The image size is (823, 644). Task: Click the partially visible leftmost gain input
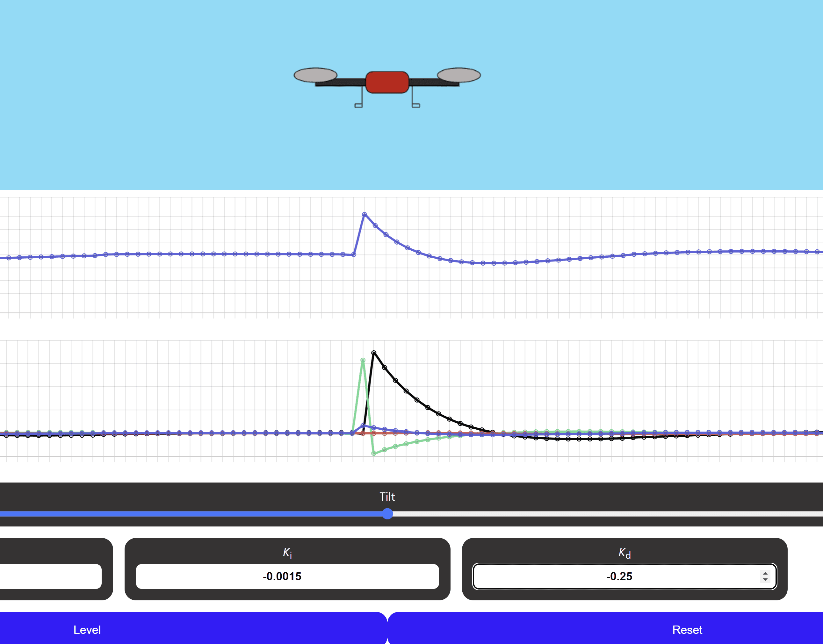click(51, 576)
